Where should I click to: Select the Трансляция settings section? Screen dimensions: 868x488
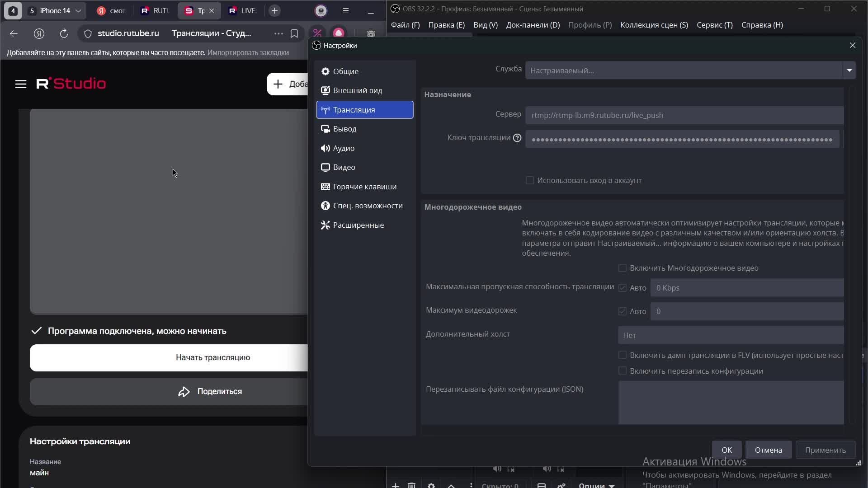[365, 110]
